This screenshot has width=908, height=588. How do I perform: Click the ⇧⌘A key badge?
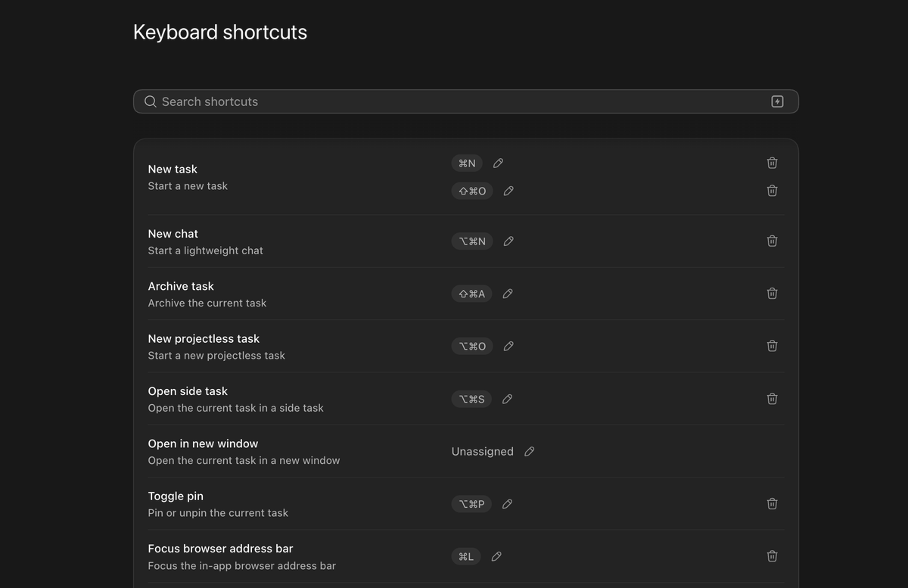(472, 294)
